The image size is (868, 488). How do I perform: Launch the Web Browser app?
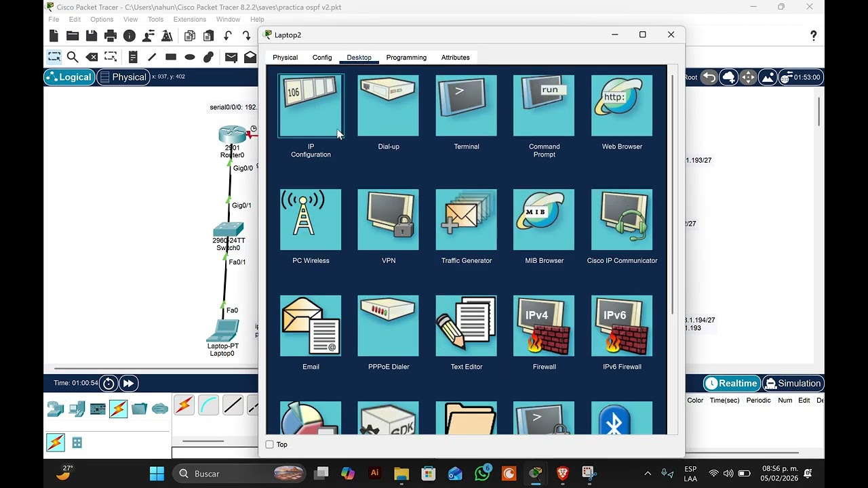[x=622, y=106]
